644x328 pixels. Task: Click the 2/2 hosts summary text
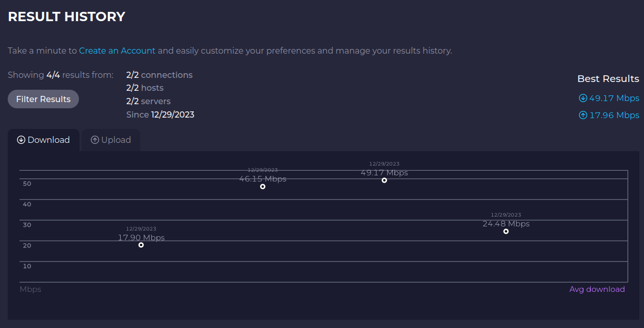(144, 88)
